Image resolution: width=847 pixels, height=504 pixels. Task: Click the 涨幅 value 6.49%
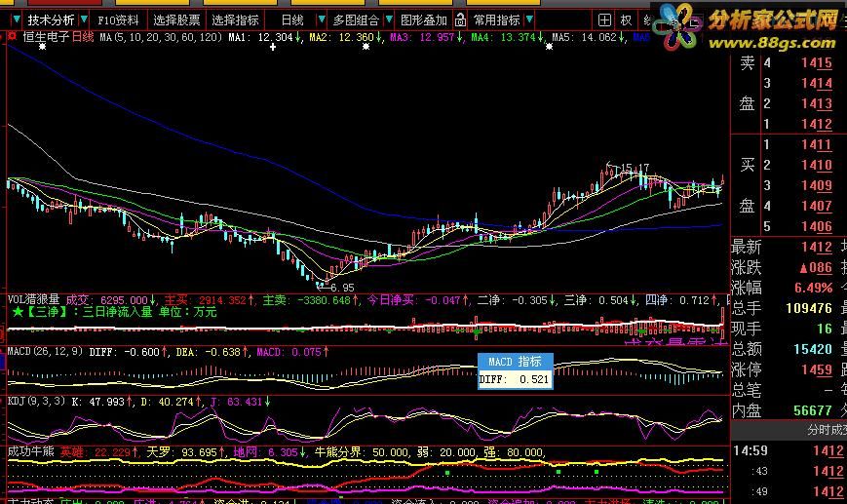[x=813, y=288]
